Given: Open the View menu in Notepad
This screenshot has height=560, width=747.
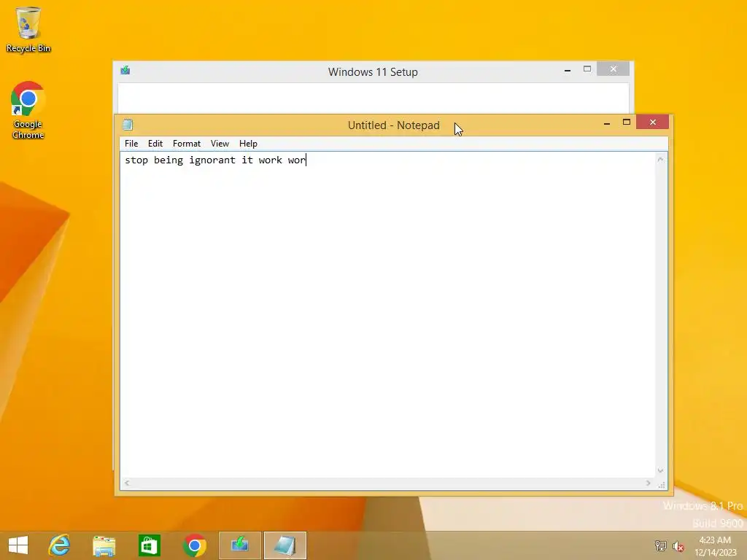Looking at the screenshot, I should [x=220, y=144].
